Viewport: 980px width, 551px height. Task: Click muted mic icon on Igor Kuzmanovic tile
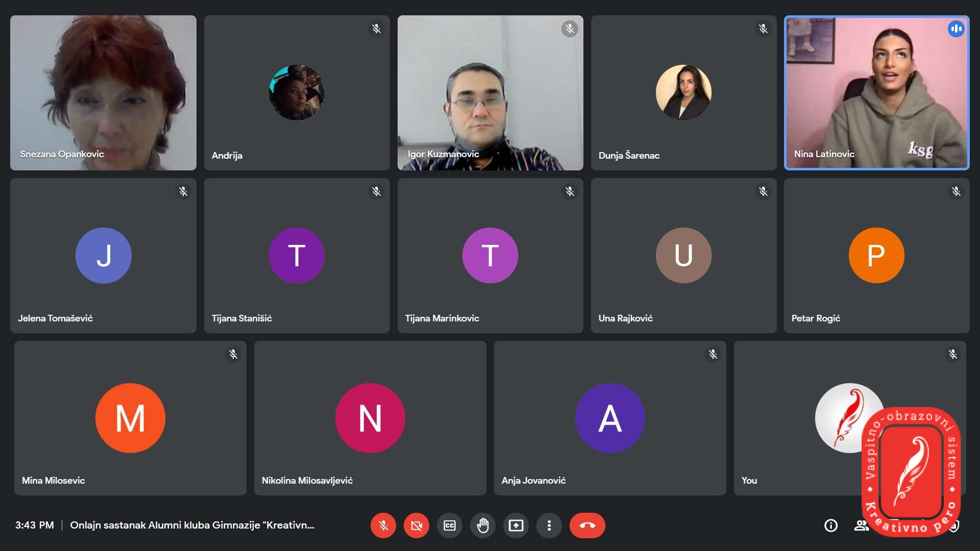coord(570,29)
